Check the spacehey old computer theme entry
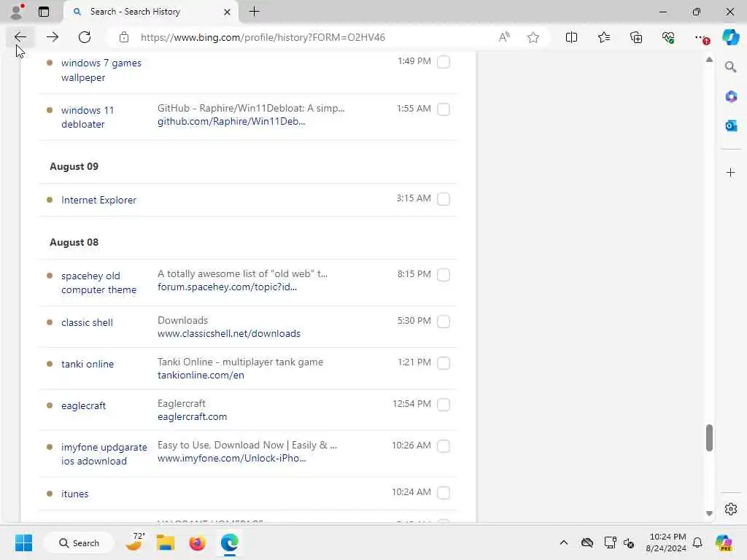This screenshot has height=560, width=747. [444, 275]
